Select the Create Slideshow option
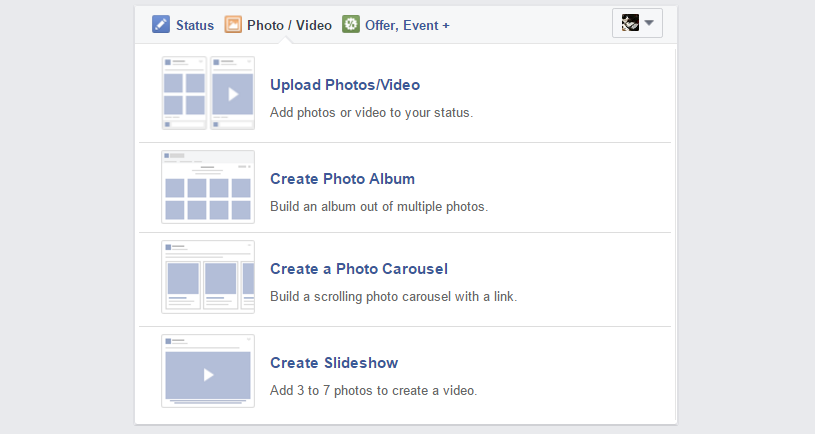 coord(334,363)
